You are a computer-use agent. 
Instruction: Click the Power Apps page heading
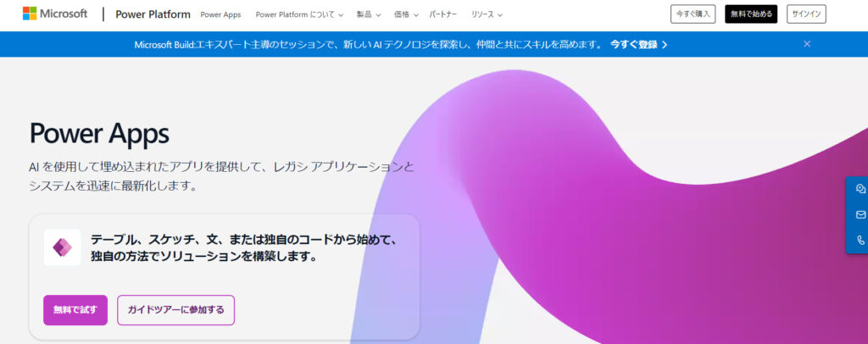(x=99, y=133)
